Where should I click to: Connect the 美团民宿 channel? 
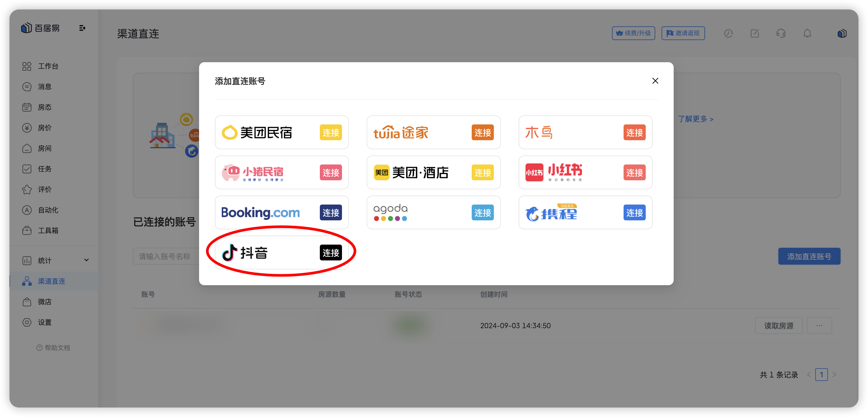[x=331, y=132]
